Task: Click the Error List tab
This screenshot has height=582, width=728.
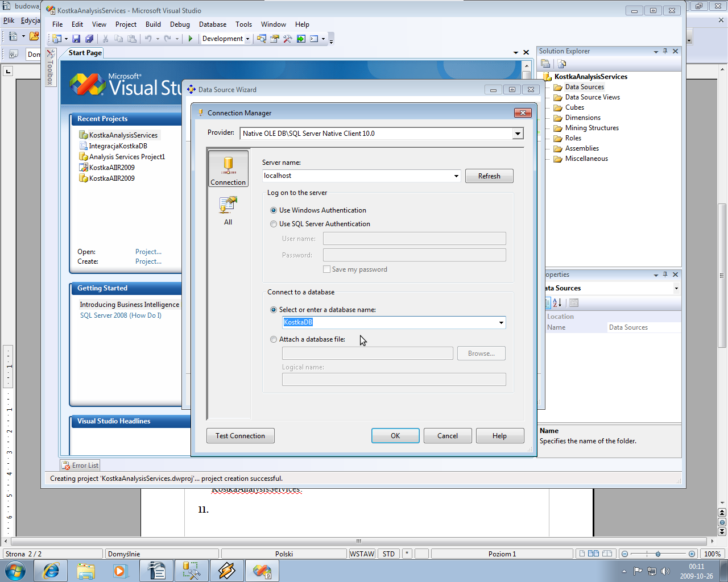Action: point(80,465)
